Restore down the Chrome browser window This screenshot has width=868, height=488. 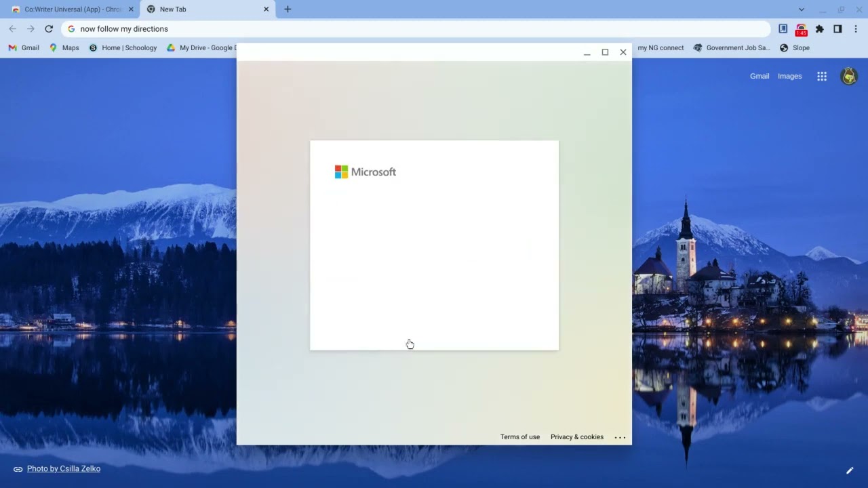(x=841, y=9)
